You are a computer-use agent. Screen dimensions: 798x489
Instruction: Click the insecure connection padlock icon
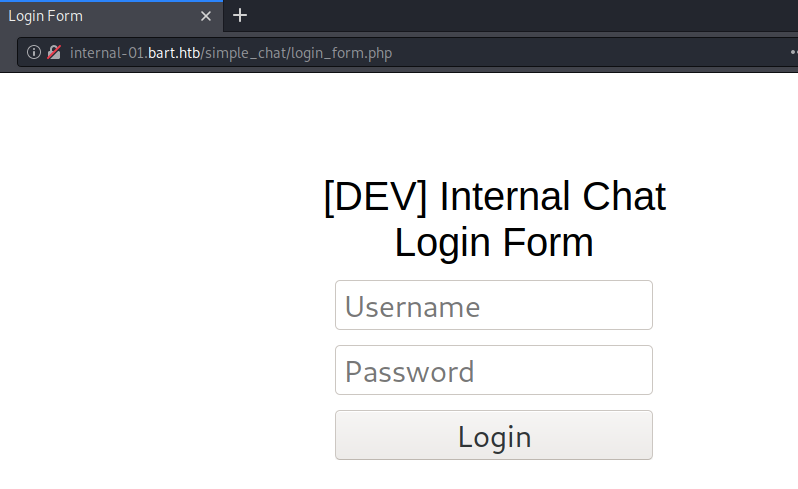[x=54, y=52]
